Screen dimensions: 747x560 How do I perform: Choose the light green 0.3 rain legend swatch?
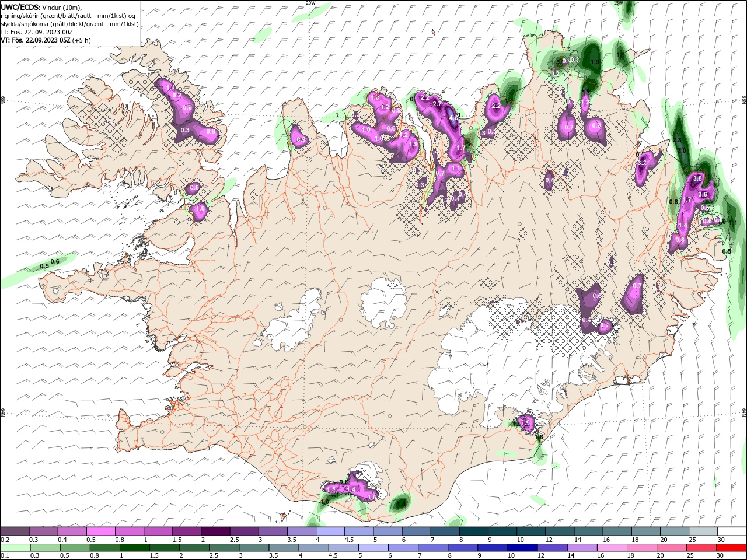tap(44, 548)
